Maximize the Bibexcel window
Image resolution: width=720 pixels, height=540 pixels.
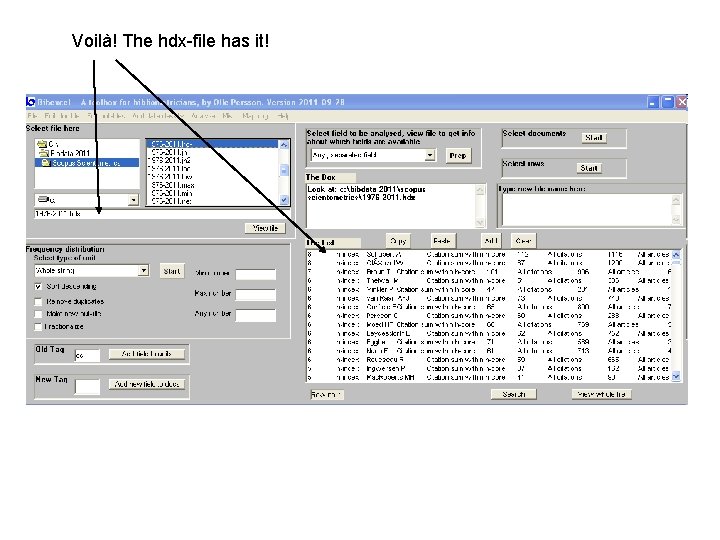pyautogui.click(x=668, y=102)
